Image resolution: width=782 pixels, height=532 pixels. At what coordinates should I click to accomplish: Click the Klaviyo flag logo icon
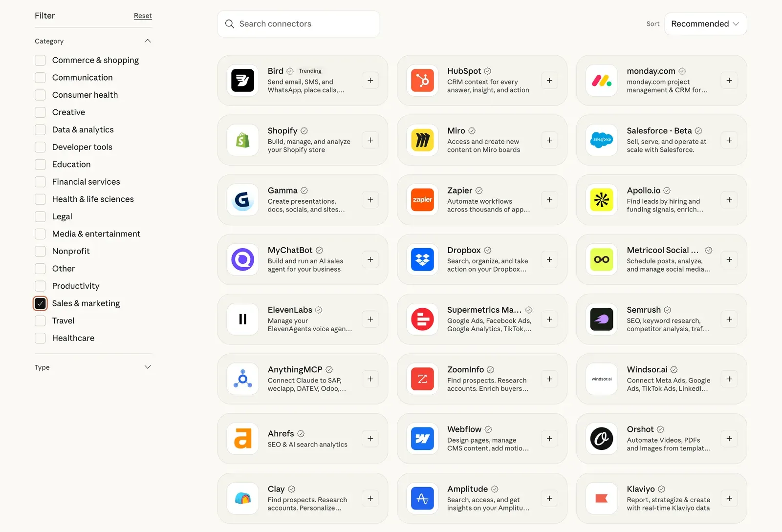(602, 498)
